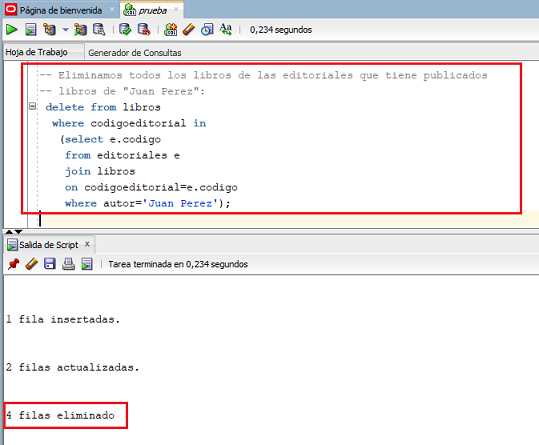Screen dimensions: 539x445
Task: Click the output '4 filas eliminado'
Action: pyautogui.click(x=60, y=415)
